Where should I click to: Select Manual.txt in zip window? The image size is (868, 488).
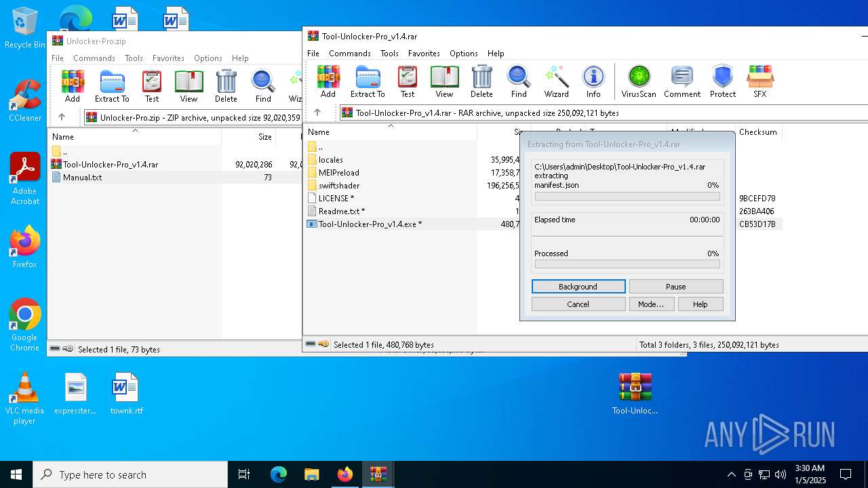(83, 178)
